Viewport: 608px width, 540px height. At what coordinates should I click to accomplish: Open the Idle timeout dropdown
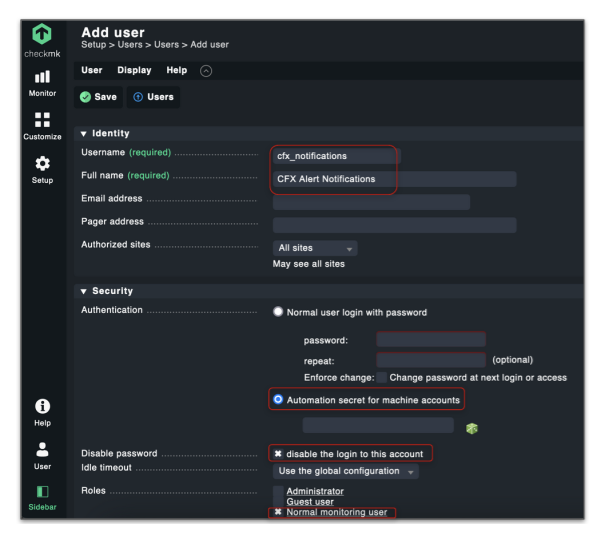tap(345, 471)
